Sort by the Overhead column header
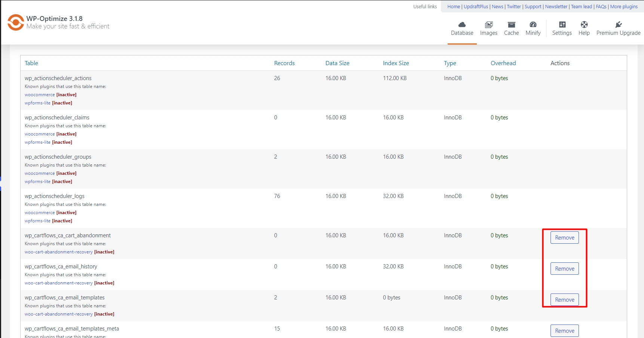Image resolution: width=644 pixels, height=338 pixels. click(503, 63)
